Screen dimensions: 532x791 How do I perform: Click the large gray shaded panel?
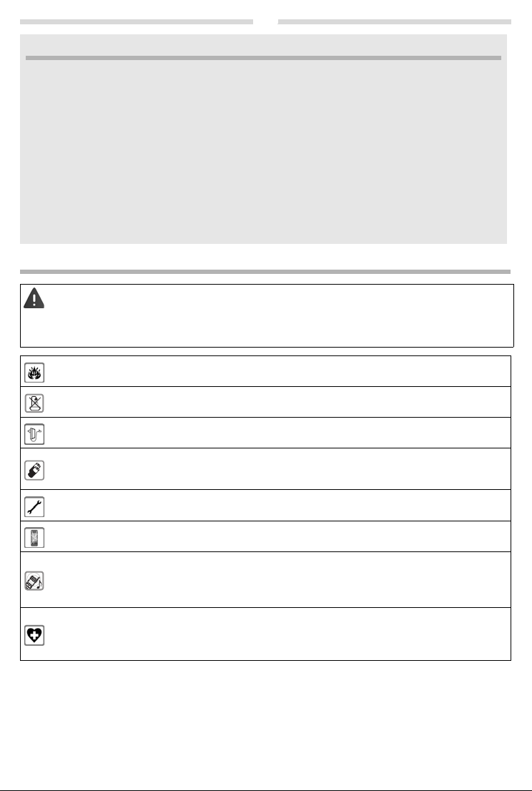coord(263,139)
